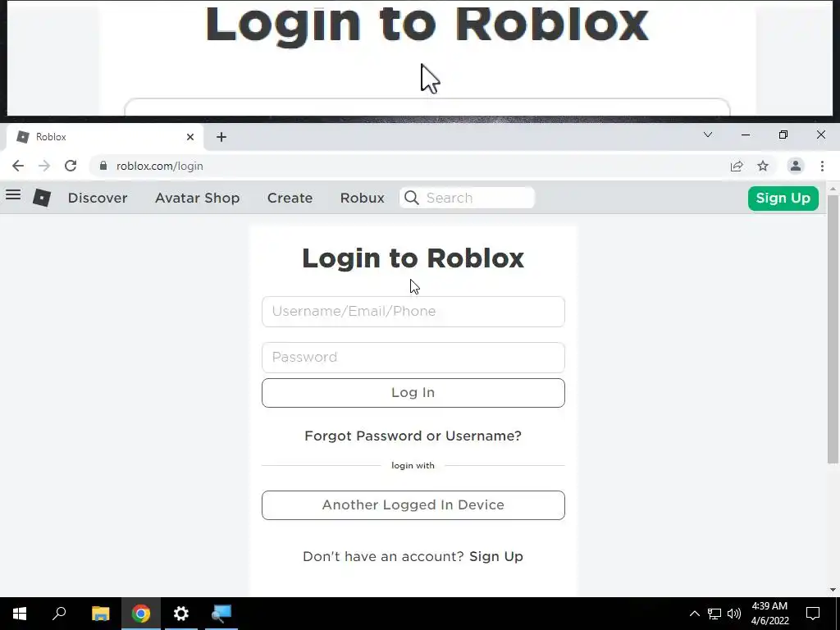This screenshot has width=840, height=630.
Task: Click the search magnifier icon in Roblox search box
Action: point(412,198)
